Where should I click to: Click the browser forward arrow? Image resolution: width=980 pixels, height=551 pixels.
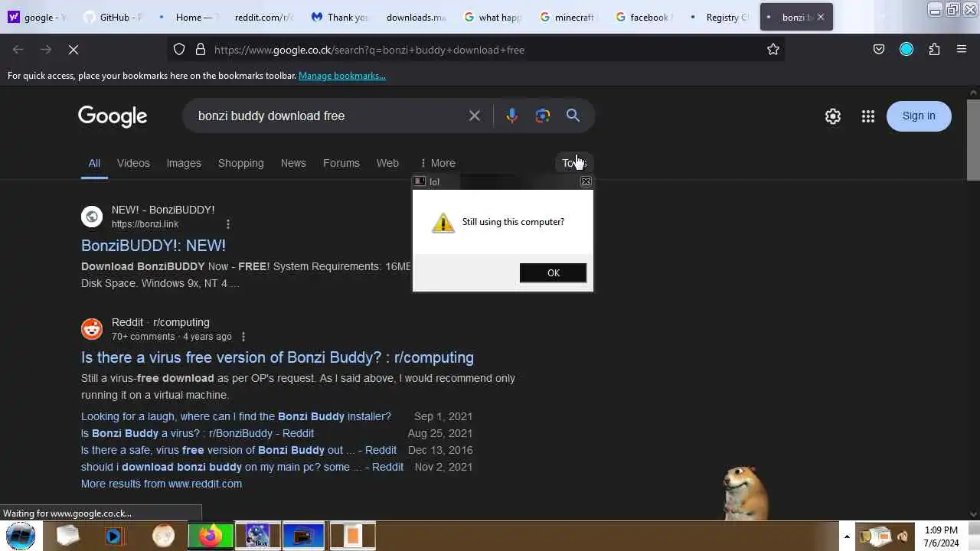click(46, 50)
